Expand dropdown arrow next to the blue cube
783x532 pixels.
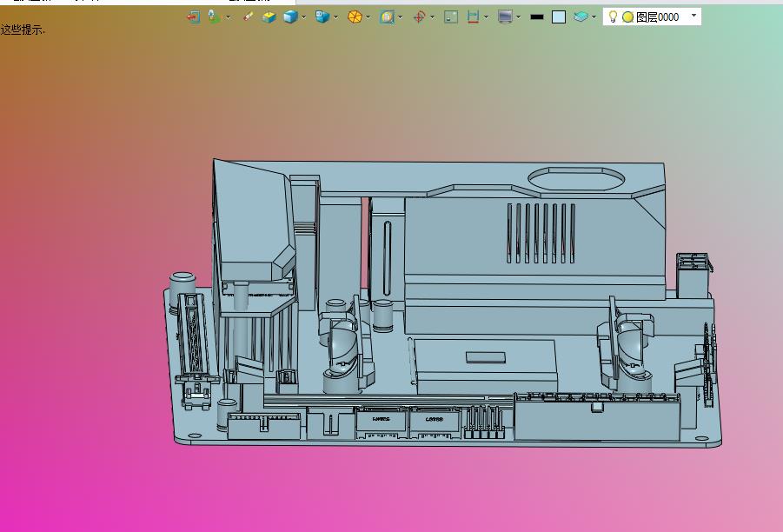coord(303,17)
